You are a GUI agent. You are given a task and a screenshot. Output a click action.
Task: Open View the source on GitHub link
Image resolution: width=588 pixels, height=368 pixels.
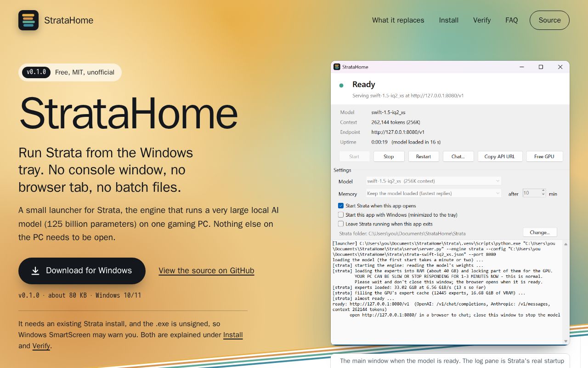(x=206, y=271)
